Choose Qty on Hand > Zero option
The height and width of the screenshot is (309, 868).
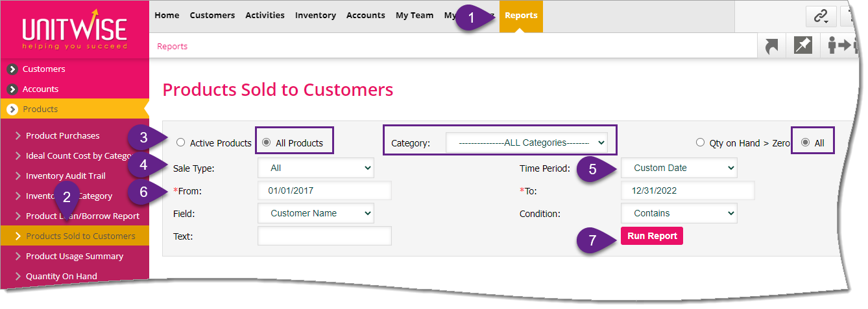(x=700, y=143)
